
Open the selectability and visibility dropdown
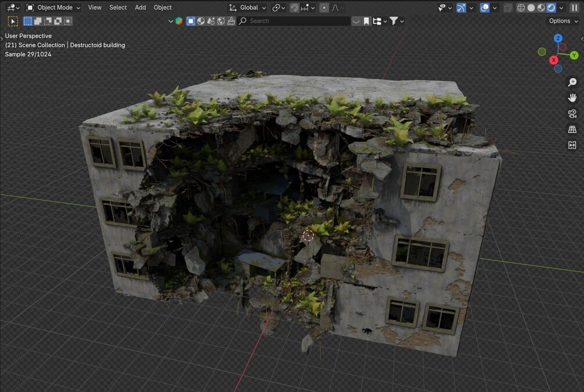pos(445,8)
